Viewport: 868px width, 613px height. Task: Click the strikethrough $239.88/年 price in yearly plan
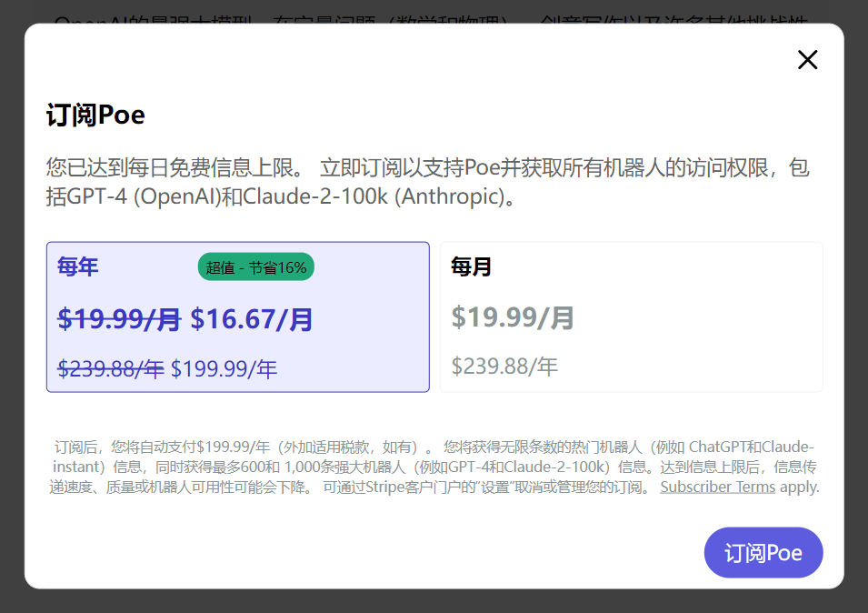111,368
